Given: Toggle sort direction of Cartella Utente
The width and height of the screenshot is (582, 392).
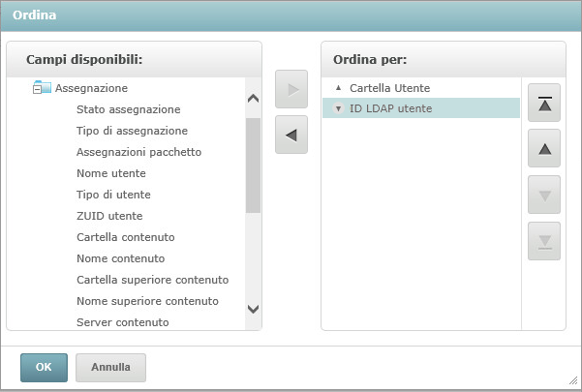Looking at the screenshot, I should 338,88.
